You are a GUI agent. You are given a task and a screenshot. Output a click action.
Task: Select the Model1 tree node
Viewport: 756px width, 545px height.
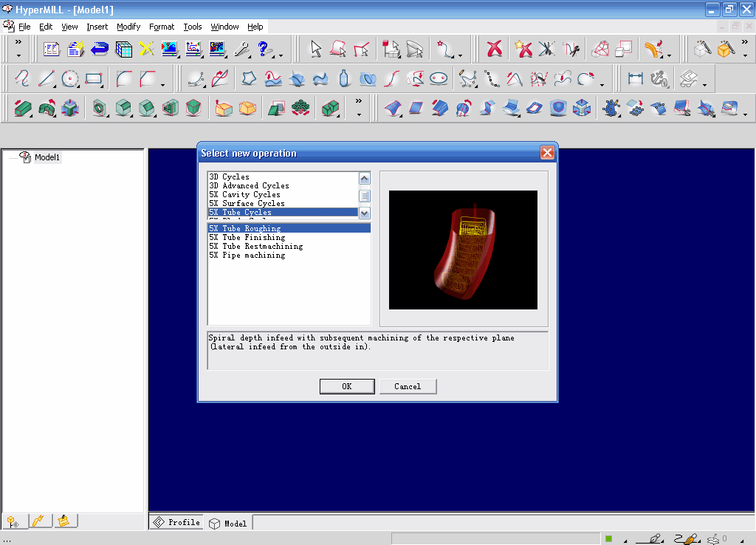click(x=47, y=157)
